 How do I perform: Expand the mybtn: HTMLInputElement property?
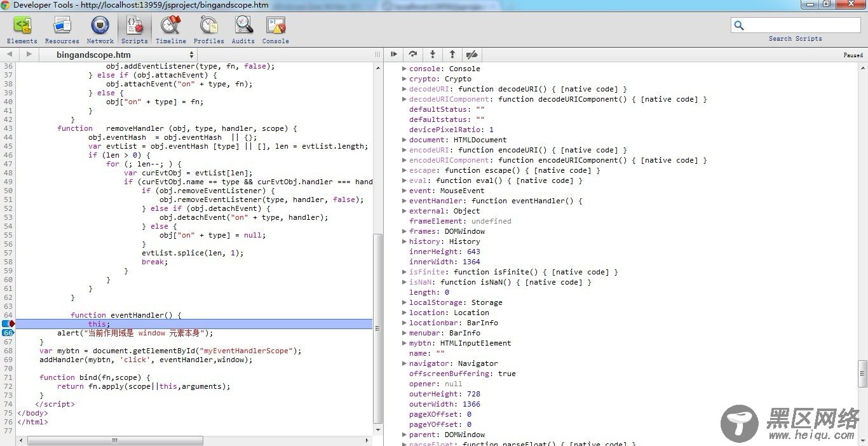pos(404,343)
